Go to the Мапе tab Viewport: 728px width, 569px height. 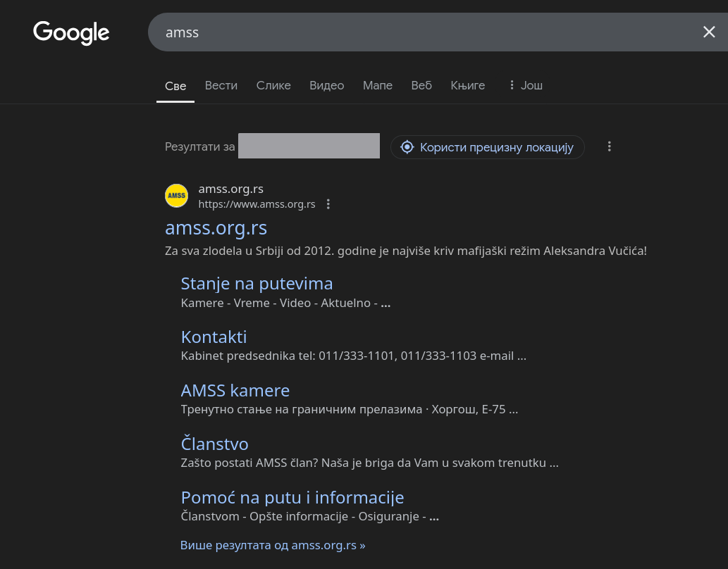(378, 85)
